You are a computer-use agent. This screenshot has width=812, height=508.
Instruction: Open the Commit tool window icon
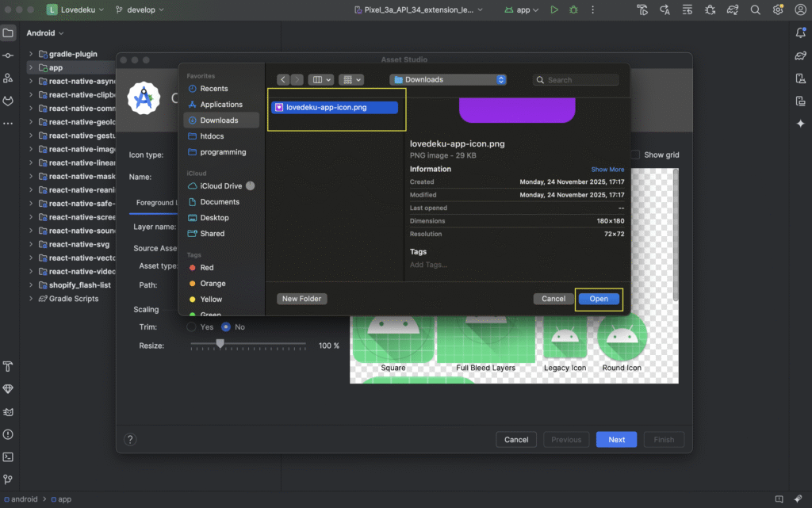[8, 55]
